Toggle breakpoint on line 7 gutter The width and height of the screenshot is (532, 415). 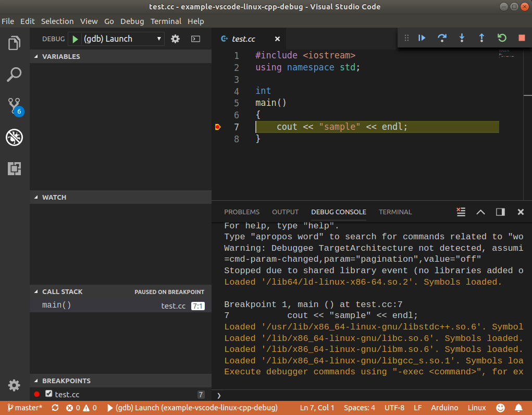218,127
